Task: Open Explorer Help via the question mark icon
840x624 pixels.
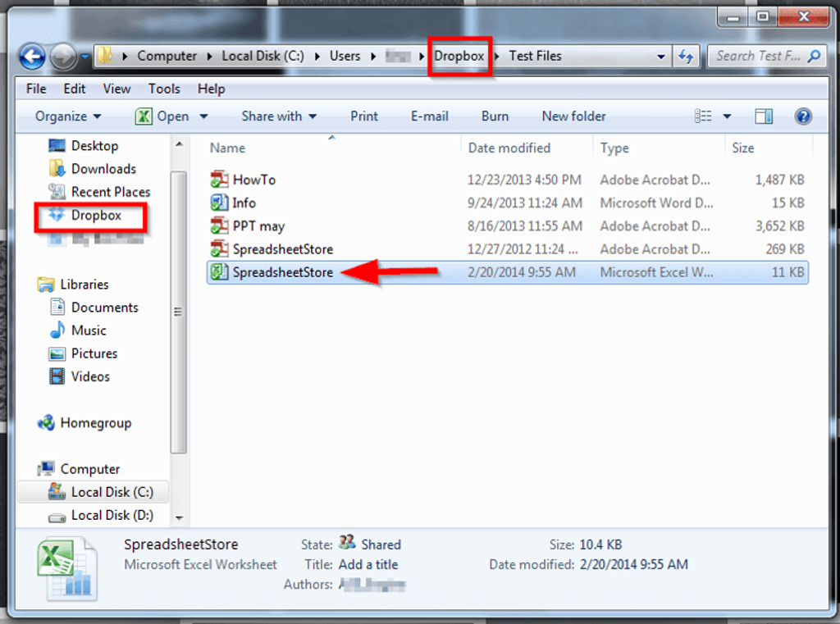Action: point(802,116)
